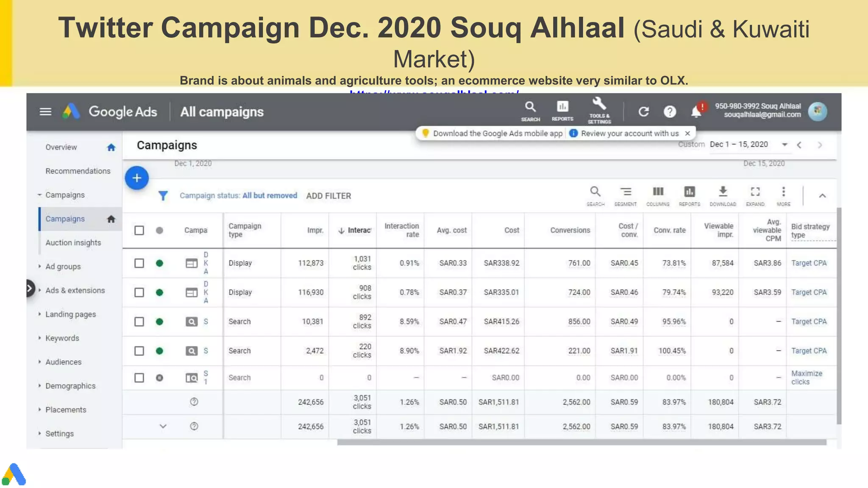Click the refresh icon in the header

tap(643, 112)
